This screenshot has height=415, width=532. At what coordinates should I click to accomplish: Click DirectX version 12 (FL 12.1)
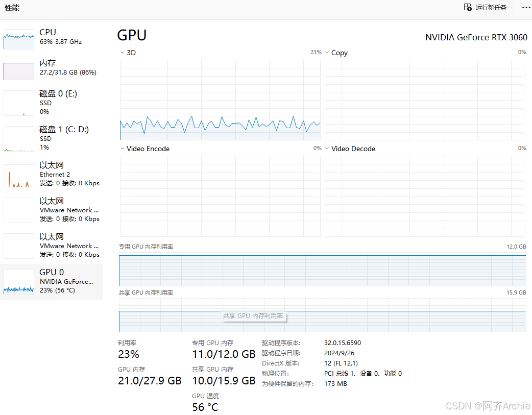pos(341,363)
